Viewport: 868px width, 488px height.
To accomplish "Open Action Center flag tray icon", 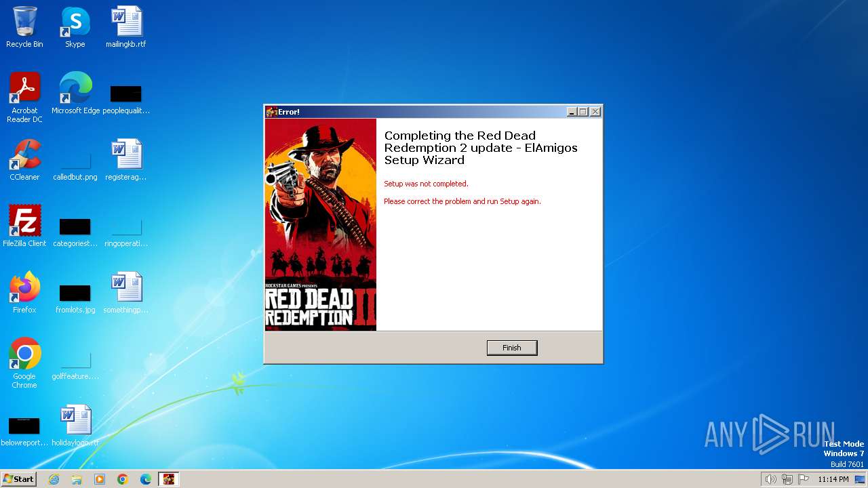I will [x=804, y=479].
